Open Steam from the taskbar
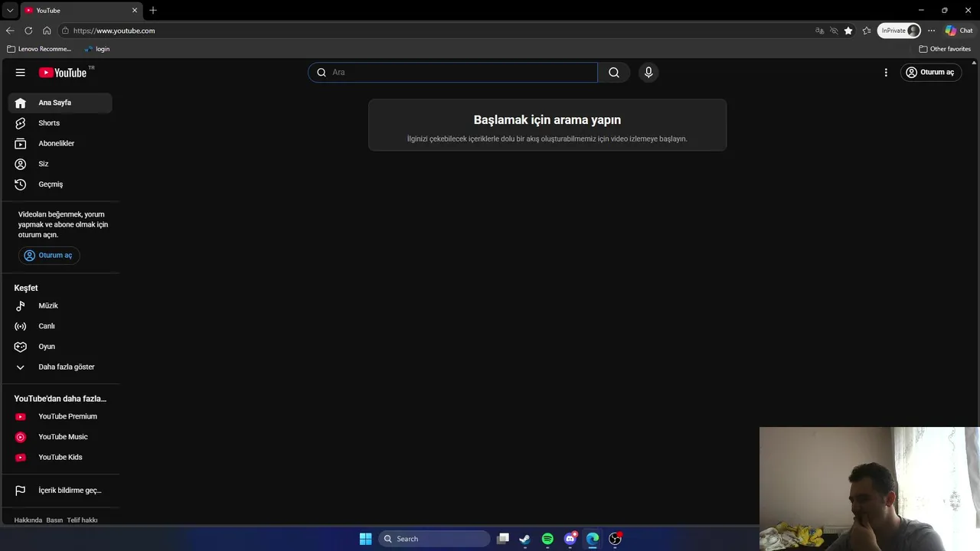This screenshot has height=551, width=980. coord(524,539)
